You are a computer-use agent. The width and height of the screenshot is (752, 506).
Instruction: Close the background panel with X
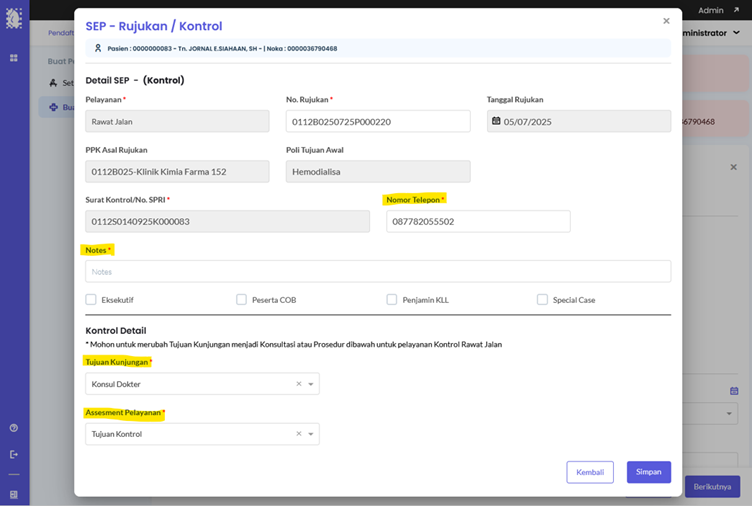(733, 167)
